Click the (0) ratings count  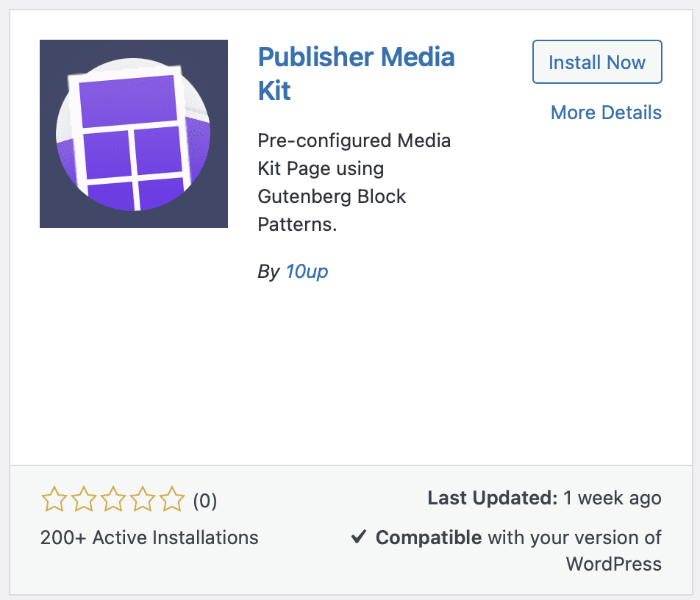[204, 501]
